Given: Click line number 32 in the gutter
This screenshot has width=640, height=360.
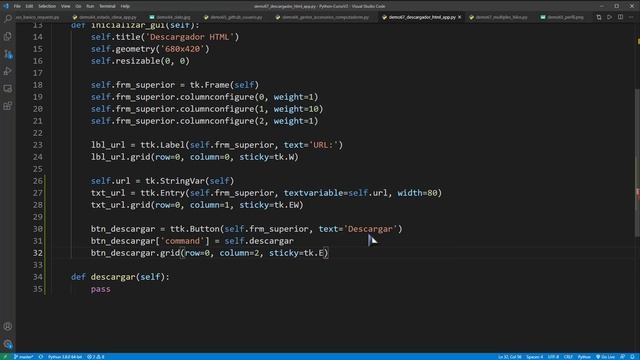Looking at the screenshot, I should point(38,253).
